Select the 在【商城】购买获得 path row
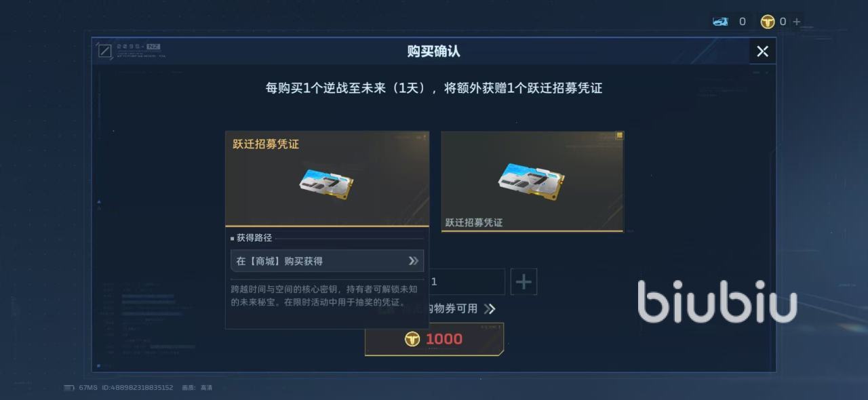The height and width of the screenshot is (400, 868). 328,261
